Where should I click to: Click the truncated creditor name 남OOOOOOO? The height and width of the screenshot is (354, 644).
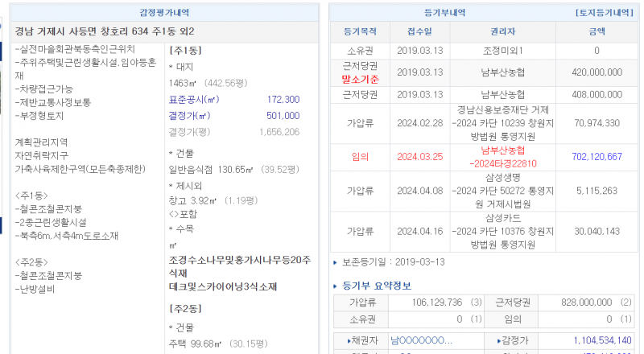coord(421,340)
